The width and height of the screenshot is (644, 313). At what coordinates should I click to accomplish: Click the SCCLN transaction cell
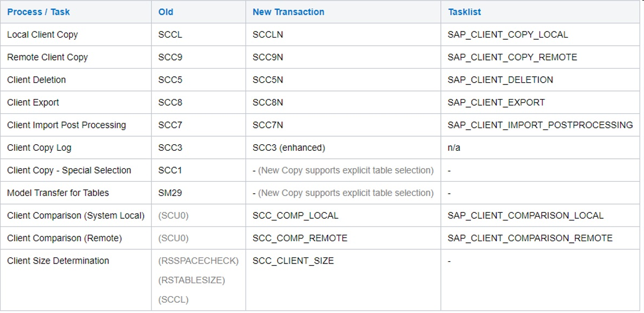(268, 35)
